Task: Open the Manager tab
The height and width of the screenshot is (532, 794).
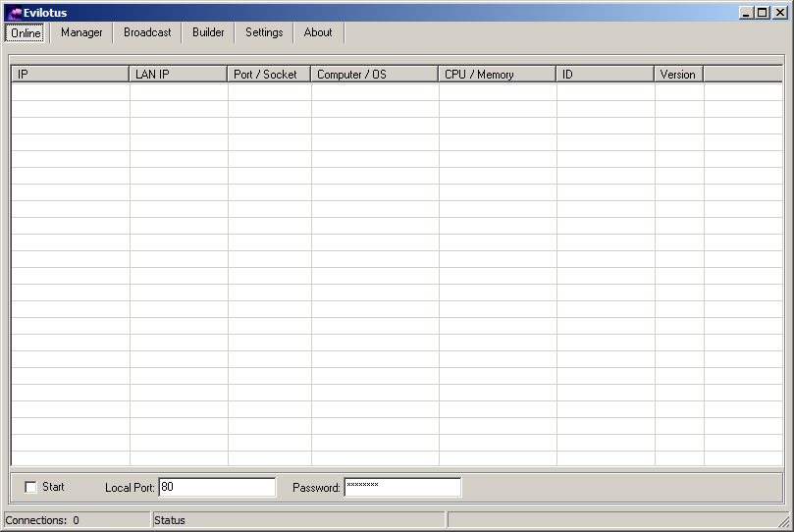Action: [81, 32]
